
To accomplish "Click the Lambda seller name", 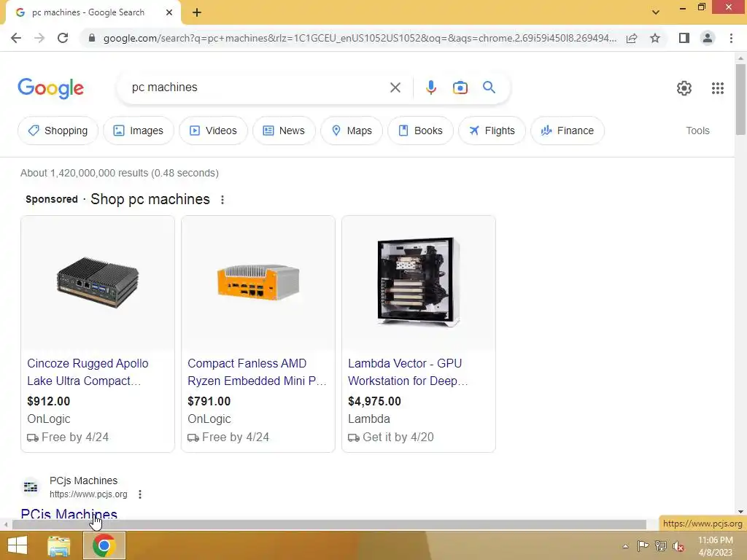I will tap(368, 419).
